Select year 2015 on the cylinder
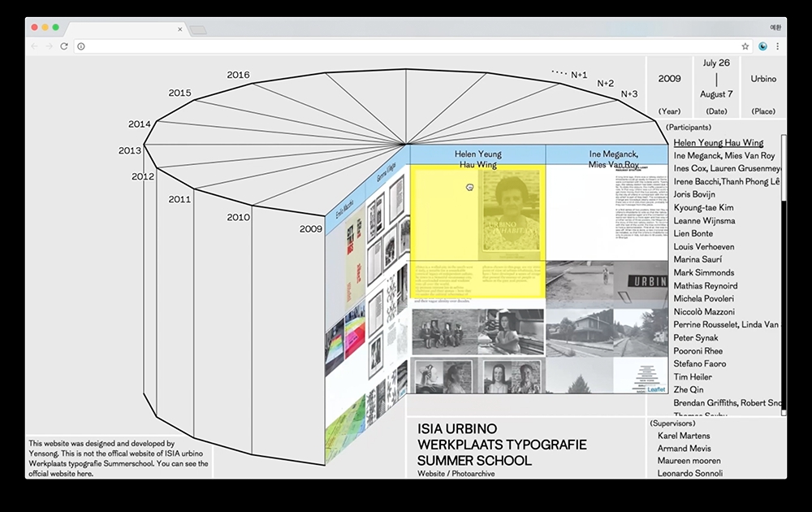The width and height of the screenshot is (812, 512). click(179, 93)
